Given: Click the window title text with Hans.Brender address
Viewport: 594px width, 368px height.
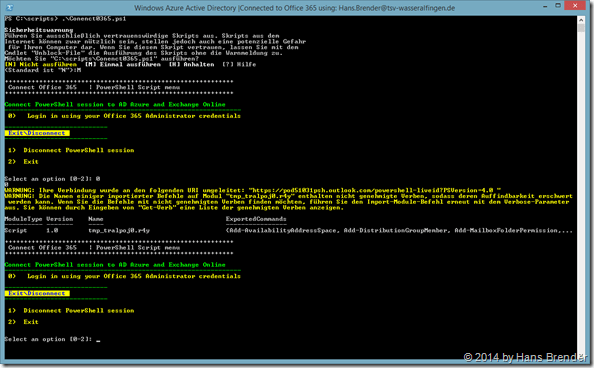Looking at the screenshot, I should [294, 8].
